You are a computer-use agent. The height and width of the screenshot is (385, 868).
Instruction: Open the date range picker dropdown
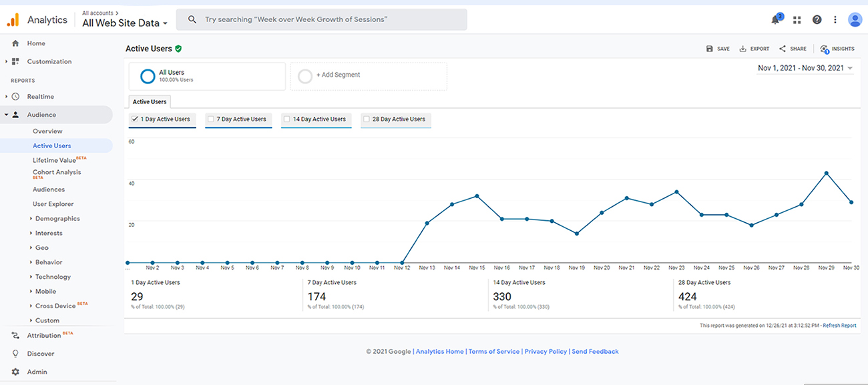(x=805, y=68)
